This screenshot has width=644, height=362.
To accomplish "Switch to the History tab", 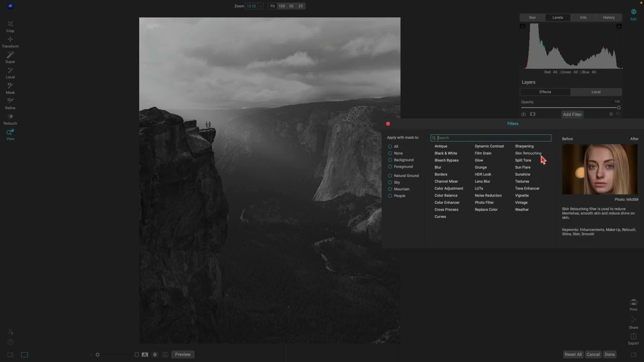I will click(x=609, y=17).
